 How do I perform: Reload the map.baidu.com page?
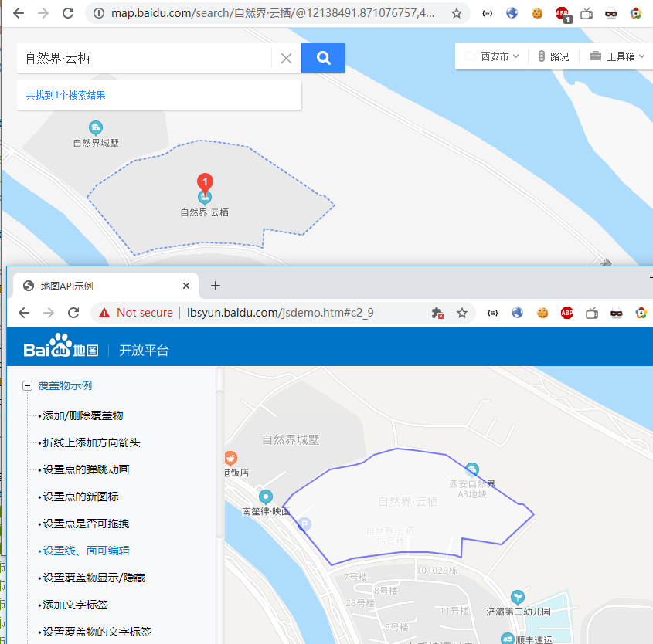(68, 13)
